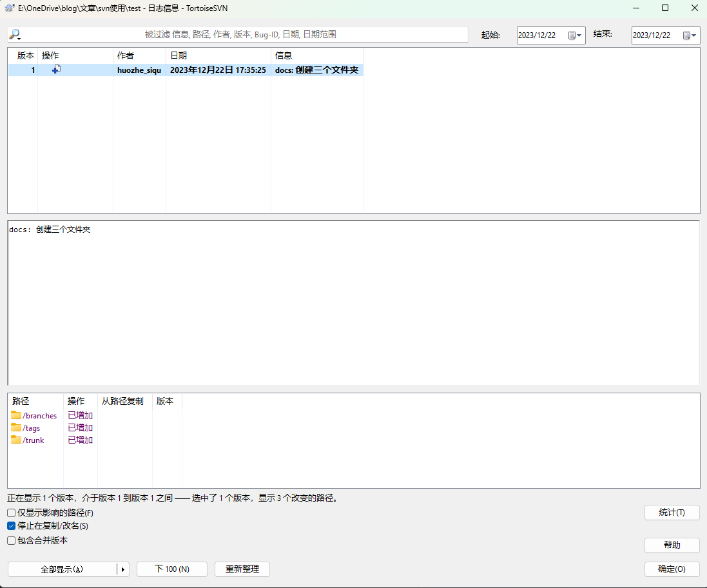Expand the 全部显示 split button arrow
Image resolution: width=707 pixels, height=588 pixels.
tap(123, 569)
